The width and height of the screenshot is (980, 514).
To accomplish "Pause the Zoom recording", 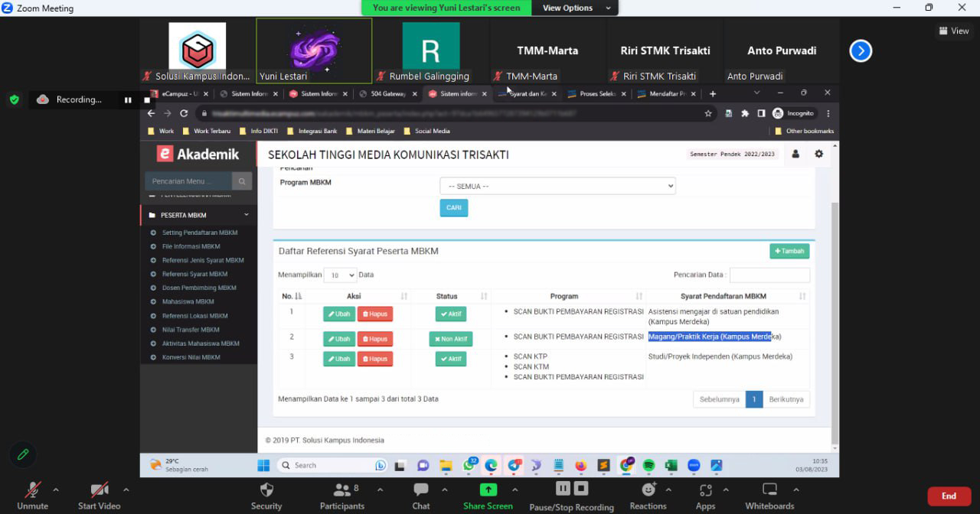I will tap(563, 488).
